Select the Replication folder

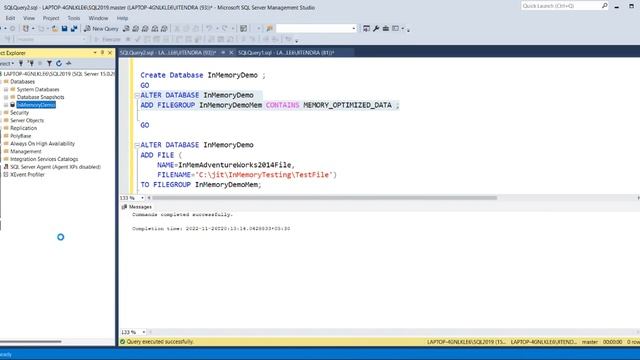point(23,128)
